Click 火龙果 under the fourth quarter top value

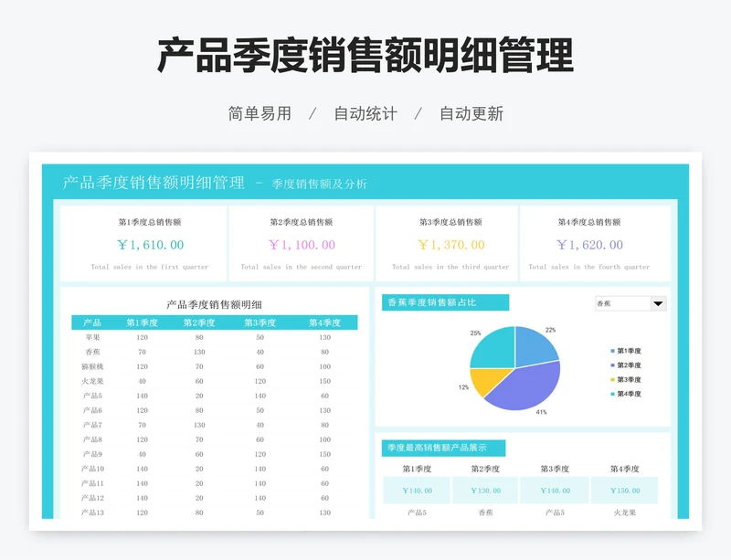pyautogui.click(x=625, y=512)
